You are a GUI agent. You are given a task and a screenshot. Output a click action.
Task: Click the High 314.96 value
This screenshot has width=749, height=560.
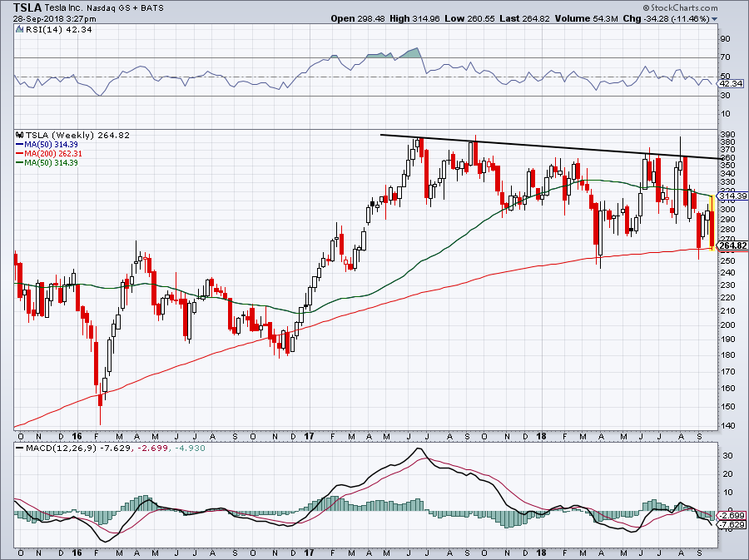414,18
